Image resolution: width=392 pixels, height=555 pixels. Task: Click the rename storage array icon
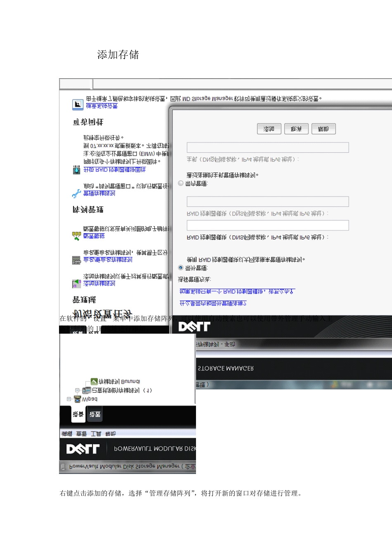point(77,260)
